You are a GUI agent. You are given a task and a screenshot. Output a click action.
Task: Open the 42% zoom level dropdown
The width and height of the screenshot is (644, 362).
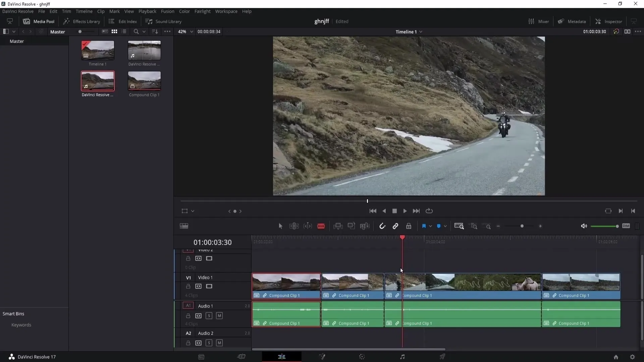(x=191, y=32)
